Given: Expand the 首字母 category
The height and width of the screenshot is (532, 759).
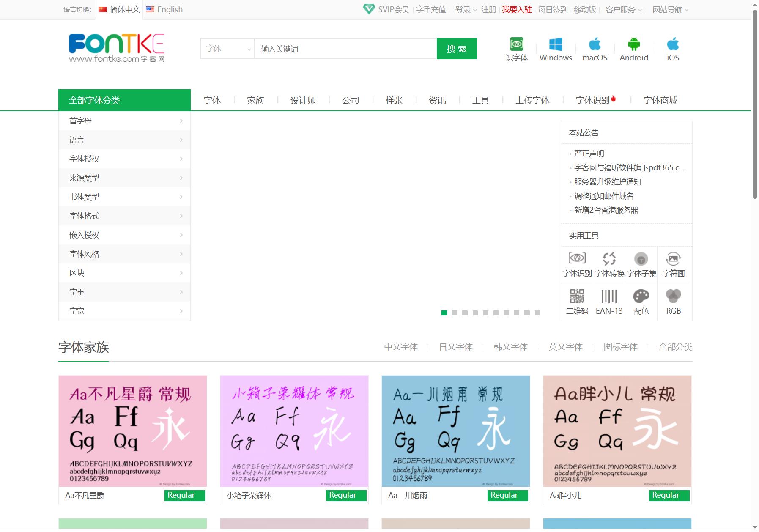Looking at the screenshot, I should pyautogui.click(x=125, y=121).
